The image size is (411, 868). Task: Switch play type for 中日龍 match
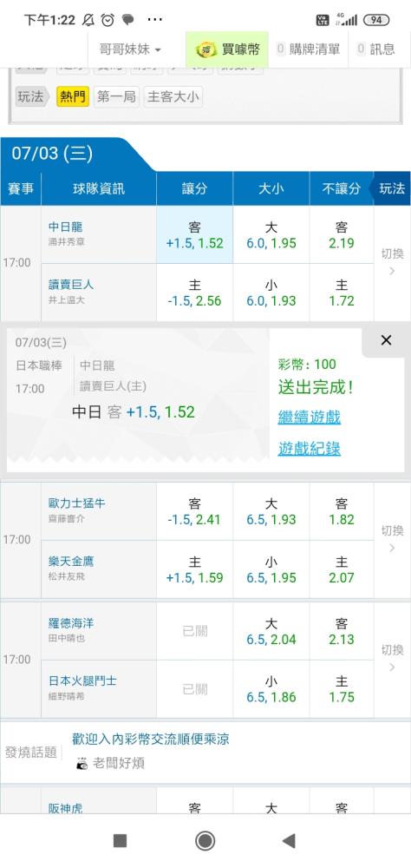point(392,262)
